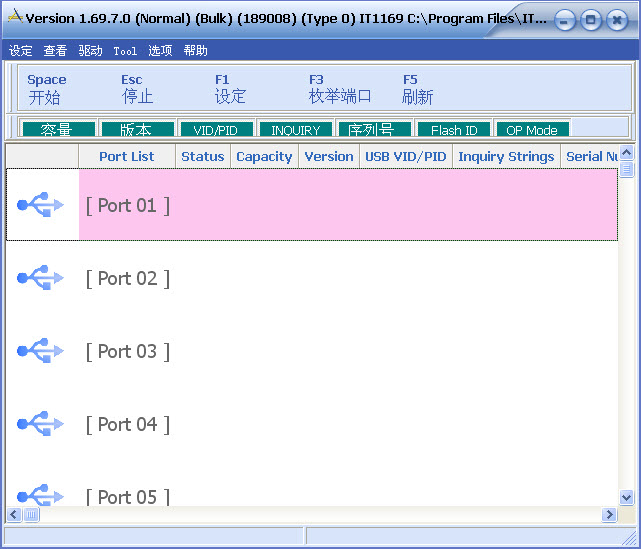
Task: Toggle the VID/PID column button
Action: (215, 130)
